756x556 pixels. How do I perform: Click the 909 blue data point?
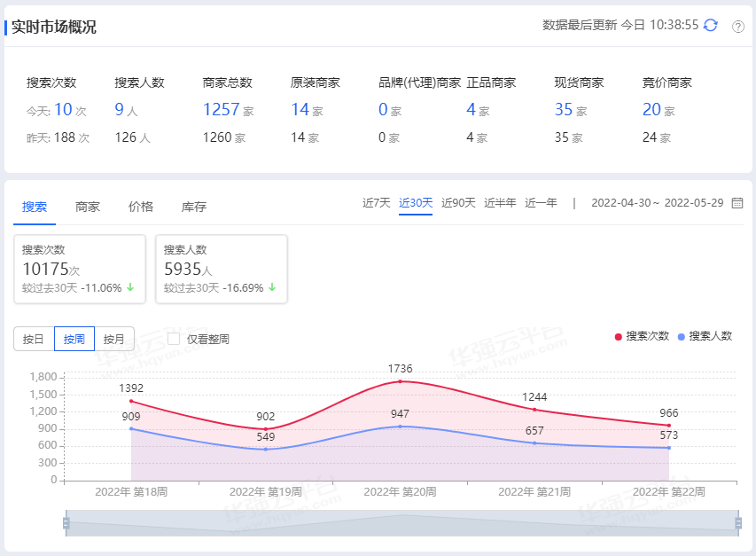click(131, 428)
